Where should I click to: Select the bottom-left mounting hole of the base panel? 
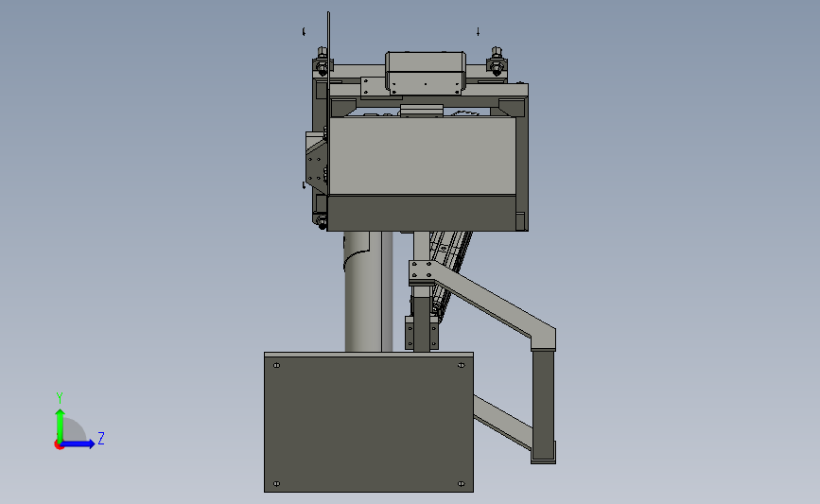[277, 483]
